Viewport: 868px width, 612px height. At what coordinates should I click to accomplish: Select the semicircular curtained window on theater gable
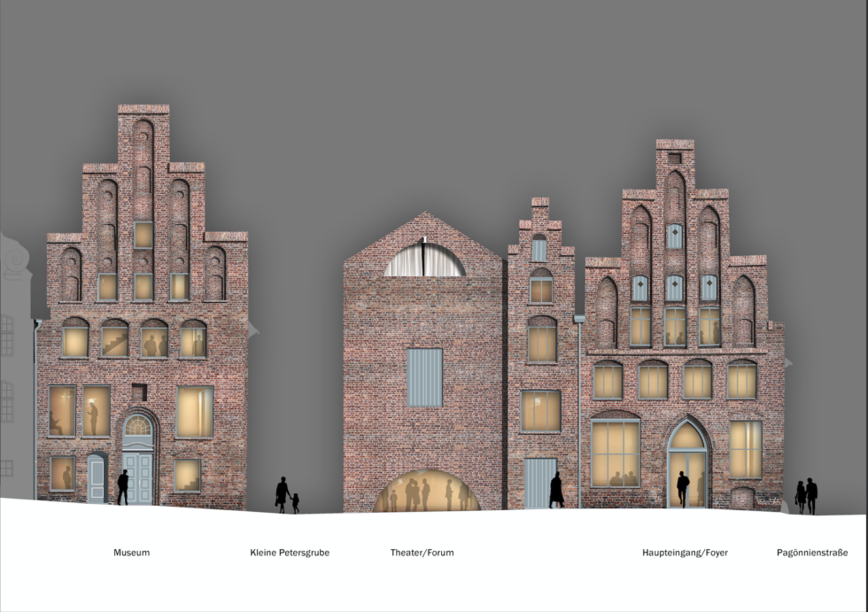(x=426, y=261)
